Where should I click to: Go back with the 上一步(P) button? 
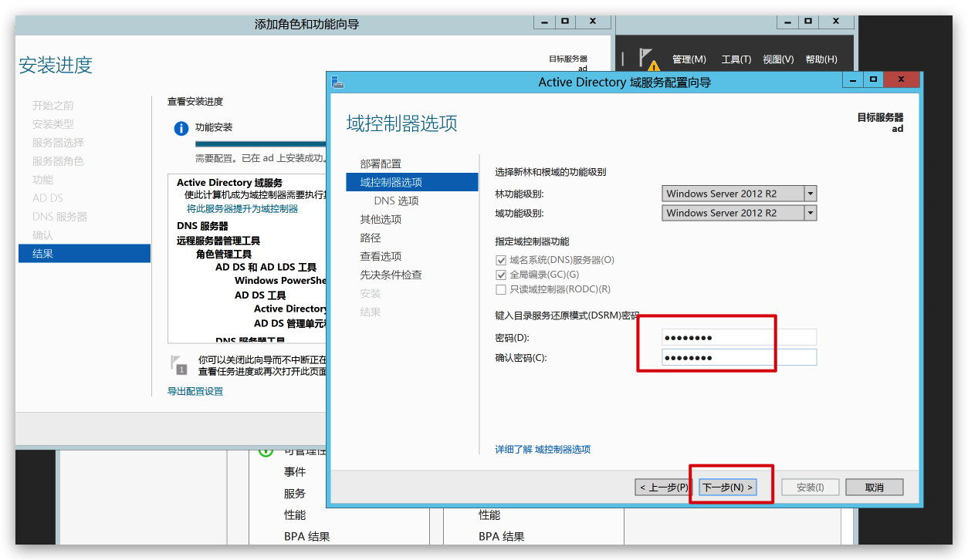(x=663, y=487)
